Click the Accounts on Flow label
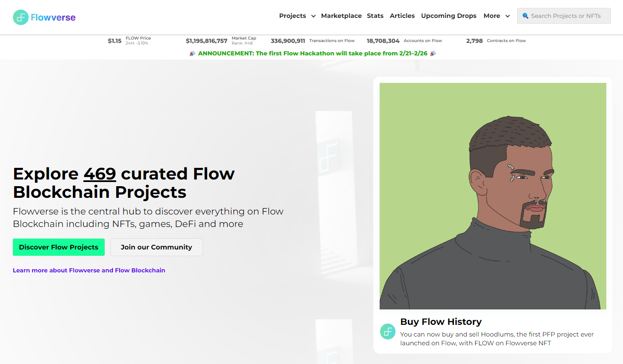The width and height of the screenshot is (623, 364). point(423,41)
